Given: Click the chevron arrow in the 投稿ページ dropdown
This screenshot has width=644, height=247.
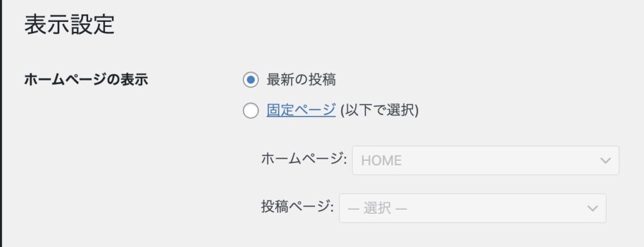Looking at the screenshot, I should tap(592, 209).
